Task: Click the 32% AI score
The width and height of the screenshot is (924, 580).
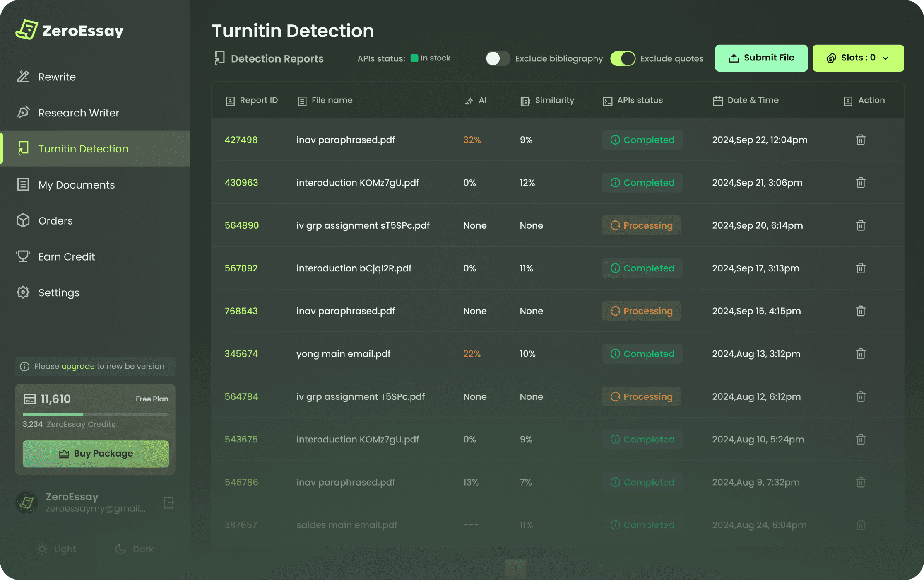Action: 472,140
